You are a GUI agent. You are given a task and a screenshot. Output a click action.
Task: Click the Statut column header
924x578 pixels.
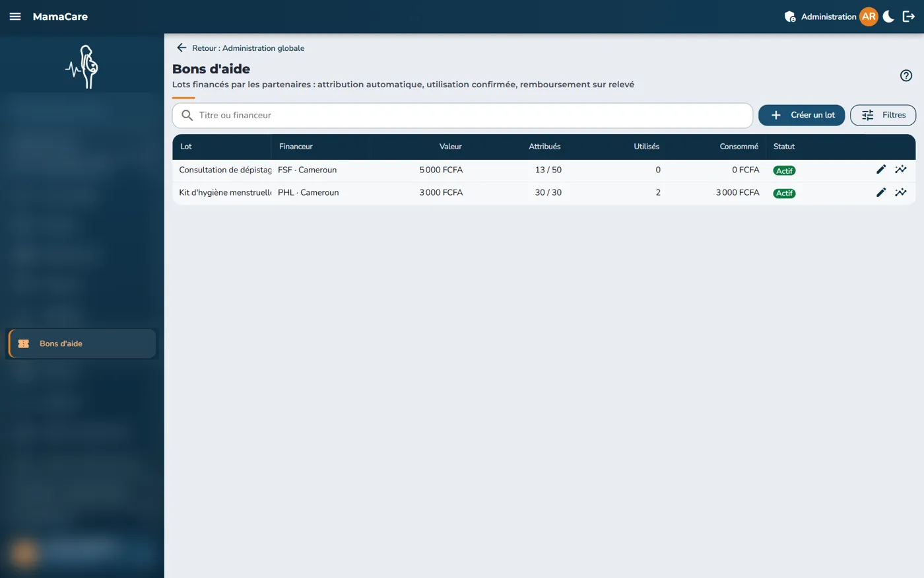pos(784,147)
